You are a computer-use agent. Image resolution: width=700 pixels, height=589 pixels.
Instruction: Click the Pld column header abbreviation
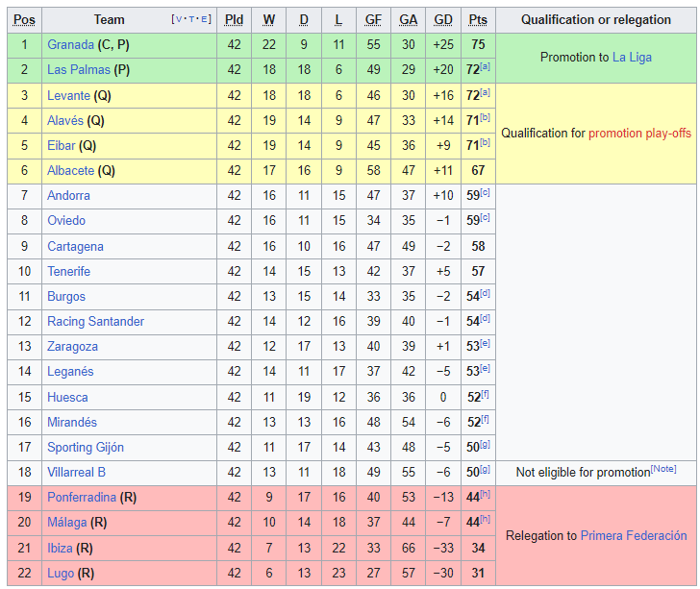[x=234, y=19]
